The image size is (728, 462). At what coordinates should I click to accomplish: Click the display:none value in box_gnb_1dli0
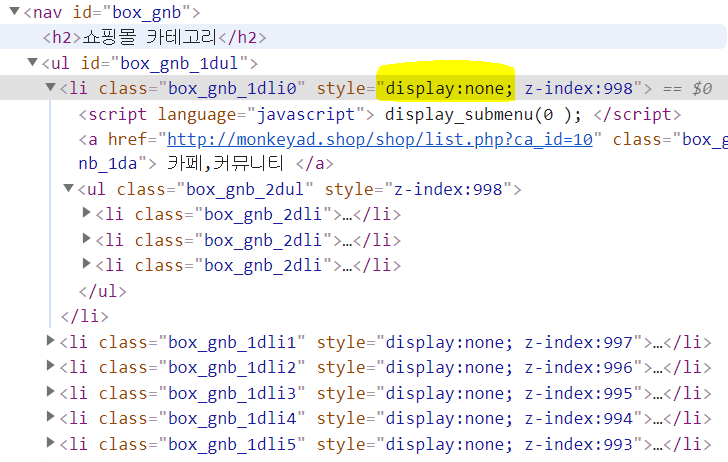[449, 88]
